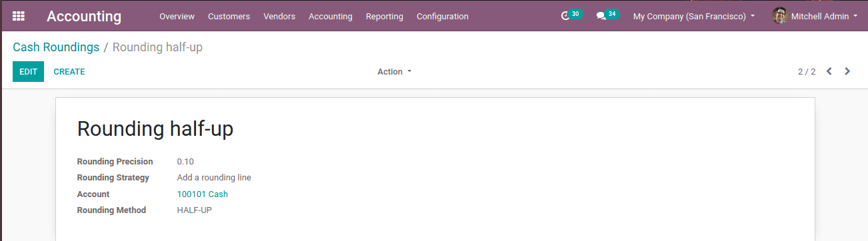
Task: Expand the Action dropdown
Action: 394,72
